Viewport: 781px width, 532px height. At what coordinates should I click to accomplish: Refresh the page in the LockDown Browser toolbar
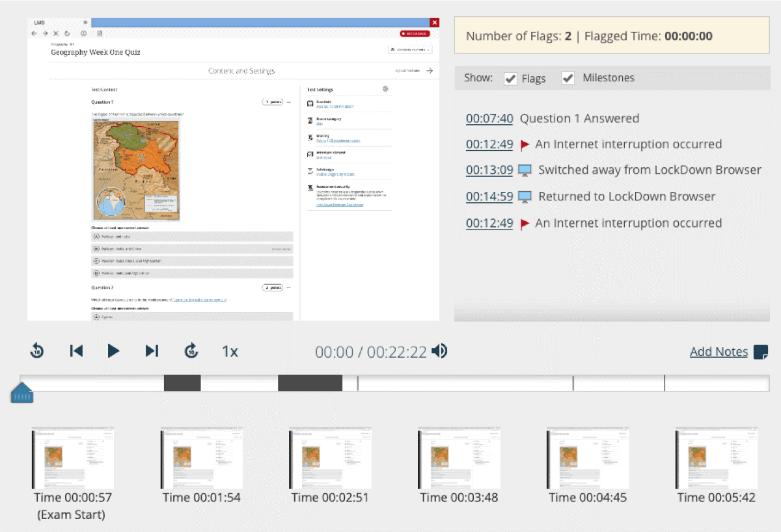coord(68,33)
